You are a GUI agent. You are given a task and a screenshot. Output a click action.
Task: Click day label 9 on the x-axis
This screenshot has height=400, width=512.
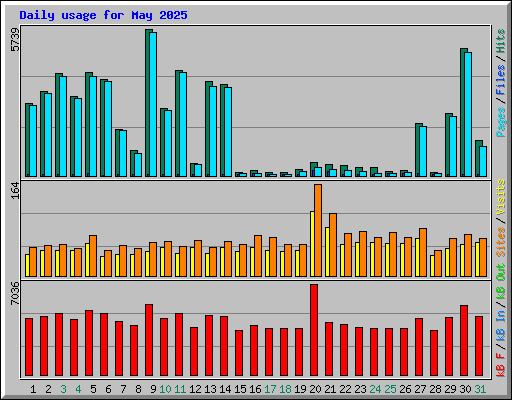[153, 389]
